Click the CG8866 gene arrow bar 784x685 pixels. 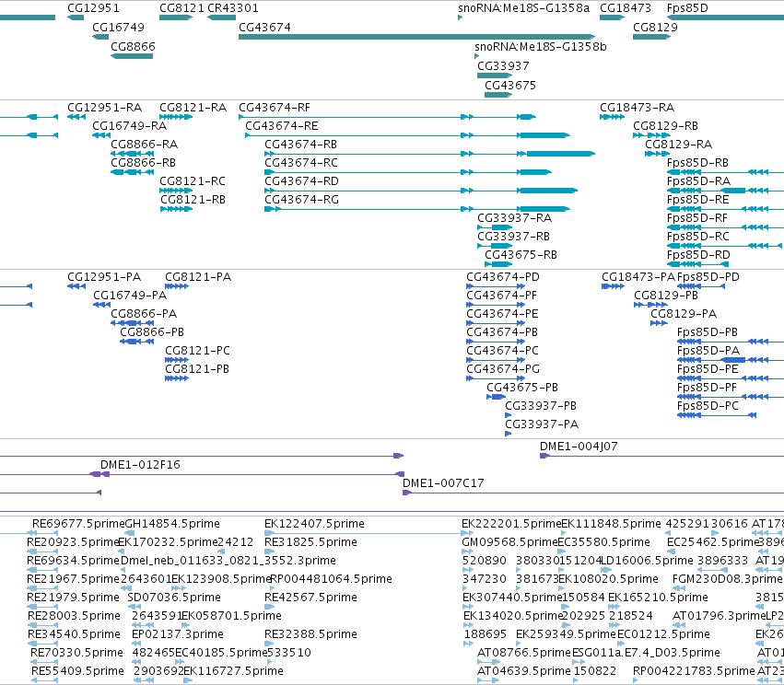coord(132,56)
